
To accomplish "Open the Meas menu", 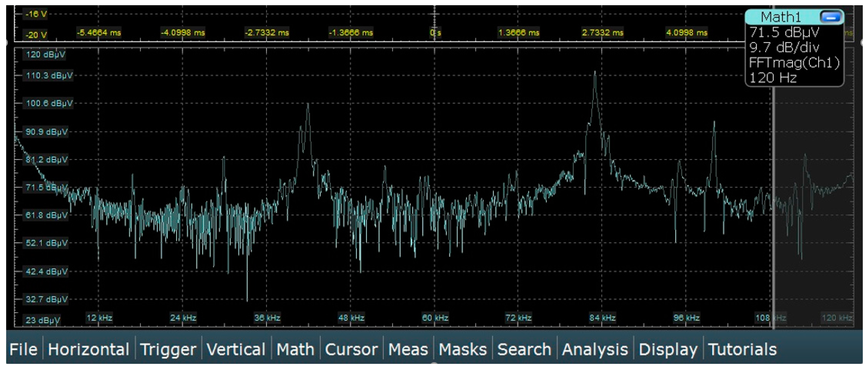I will click(x=408, y=349).
